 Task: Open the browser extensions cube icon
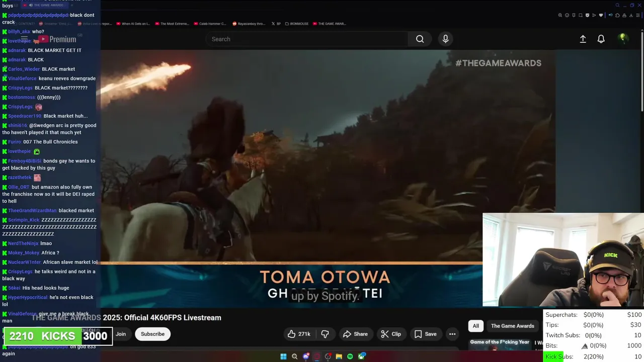(617, 15)
